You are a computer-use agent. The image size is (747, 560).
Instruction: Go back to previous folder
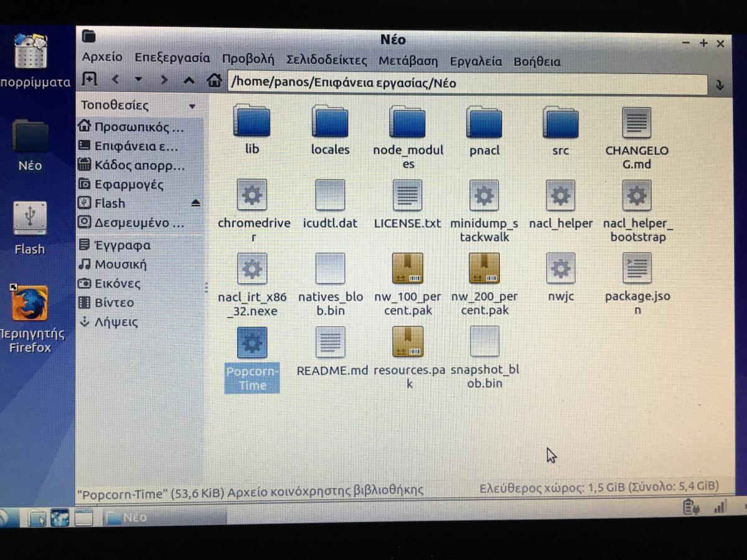pyautogui.click(x=116, y=80)
